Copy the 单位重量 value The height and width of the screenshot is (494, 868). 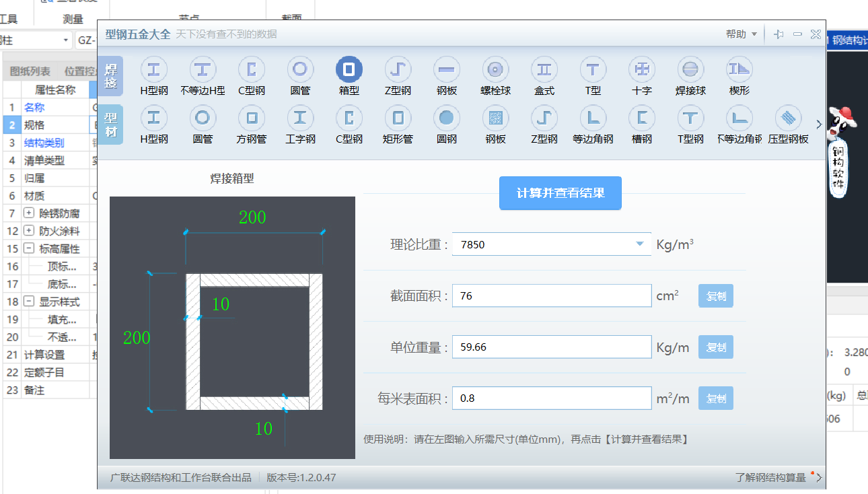[x=716, y=347]
